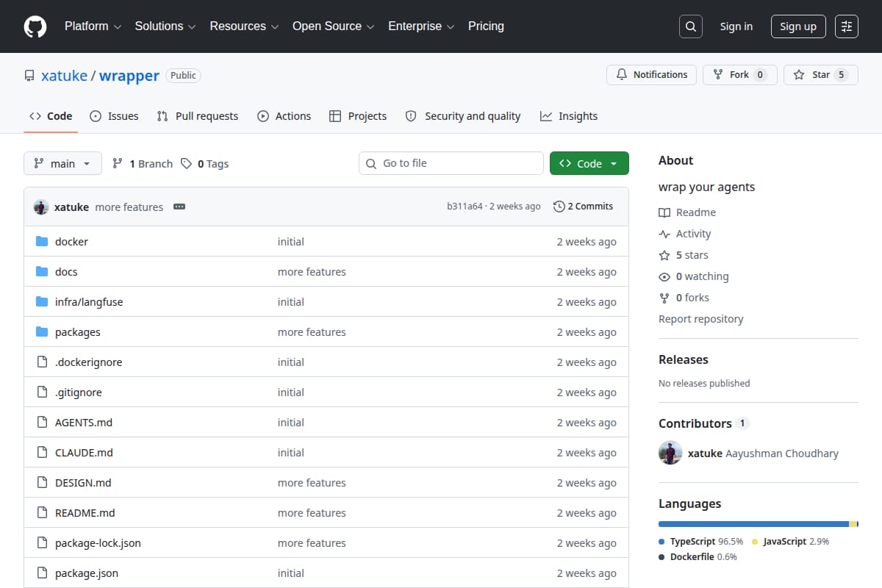Expand the Resources menu
The height and width of the screenshot is (588, 882).
point(245,26)
